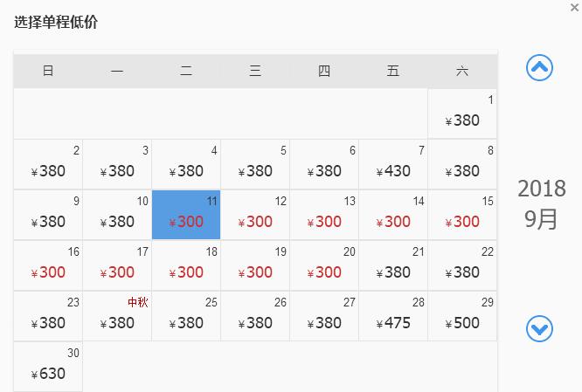Screen dimensions: 582x392
Task: Click September 5 priced ¥380
Action: (x=255, y=164)
